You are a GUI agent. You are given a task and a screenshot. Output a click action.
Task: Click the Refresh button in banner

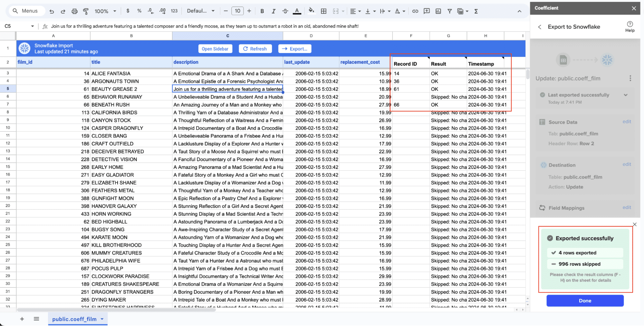pyautogui.click(x=255, y=49)
